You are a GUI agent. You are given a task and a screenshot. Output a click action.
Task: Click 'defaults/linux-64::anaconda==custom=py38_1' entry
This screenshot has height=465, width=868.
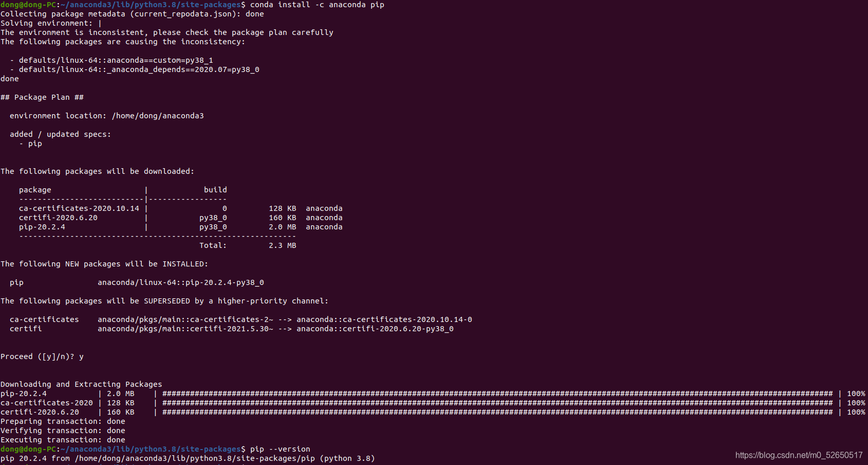[116, 60]
